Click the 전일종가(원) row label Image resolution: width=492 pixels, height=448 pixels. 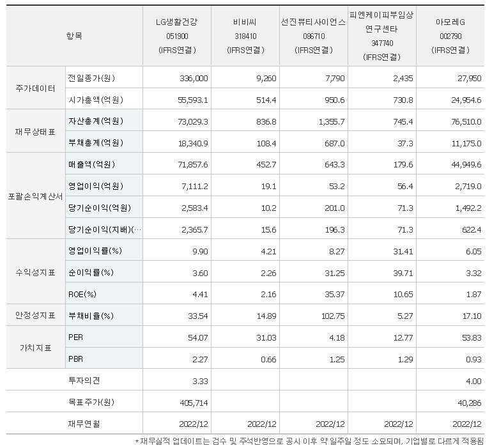[91, 78]
